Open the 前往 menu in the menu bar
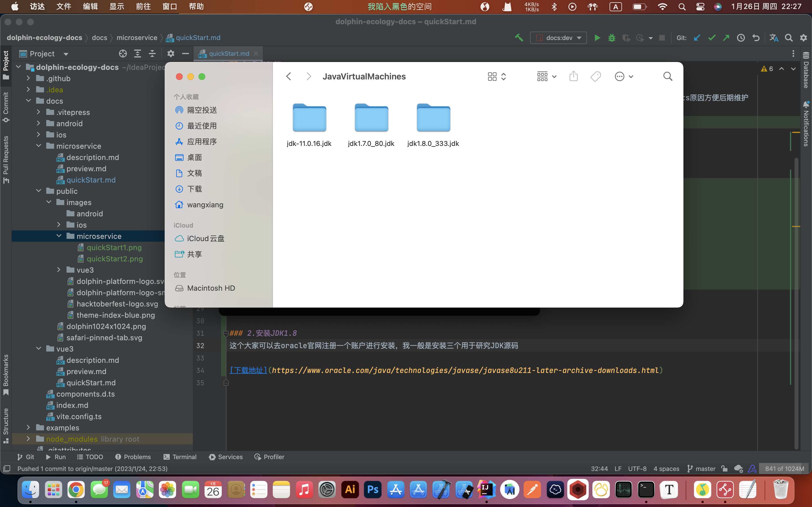 pos(143,7)
